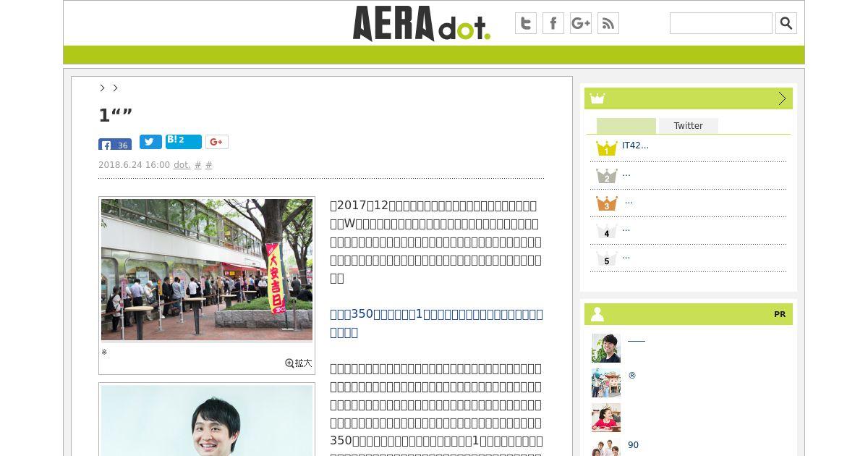
Task: Open the RSS feed icon in the header
Action: point(608,23)
